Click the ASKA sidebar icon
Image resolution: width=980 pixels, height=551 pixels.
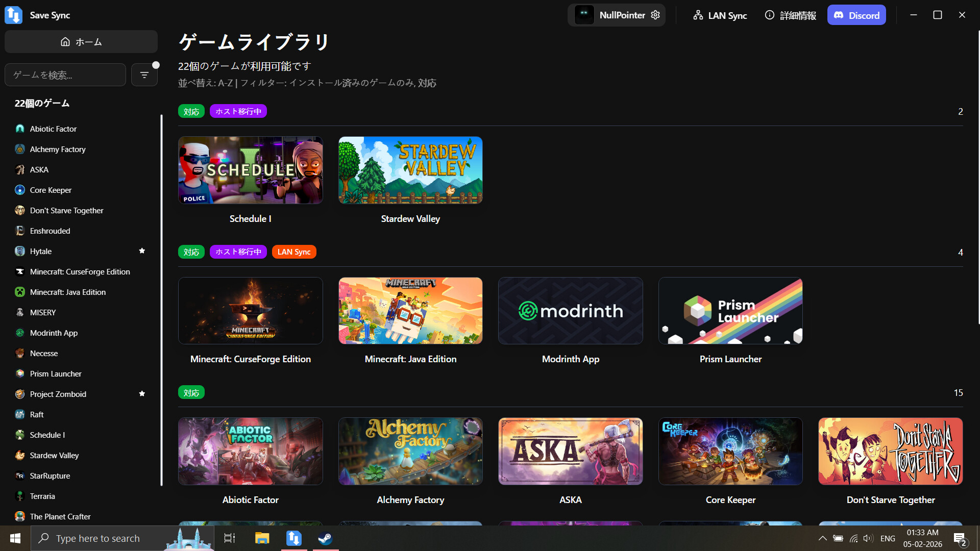20,169
